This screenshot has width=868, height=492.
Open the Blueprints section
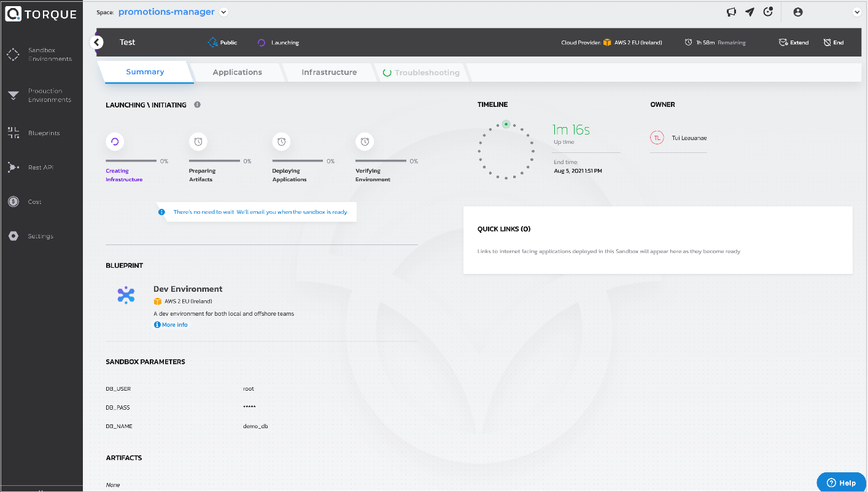click(x=41, y=133)
